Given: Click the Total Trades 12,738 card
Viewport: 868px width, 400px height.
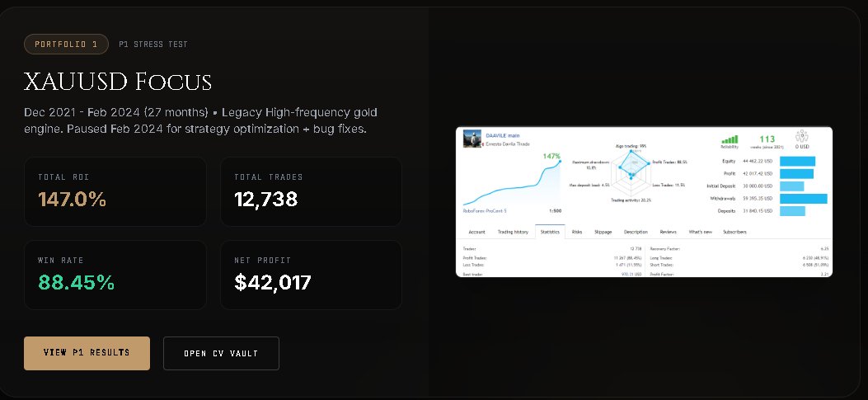Looking at the screenshot, I should tap(311, 191).
